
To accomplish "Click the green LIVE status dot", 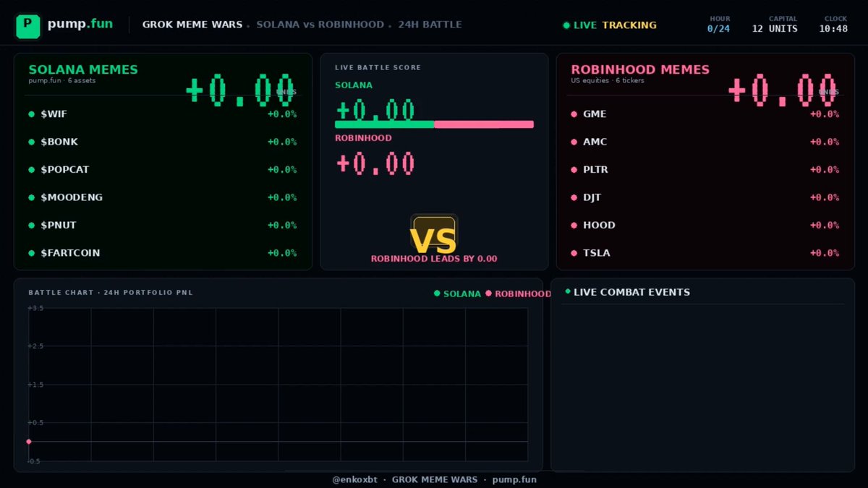I will coord(566,25).
